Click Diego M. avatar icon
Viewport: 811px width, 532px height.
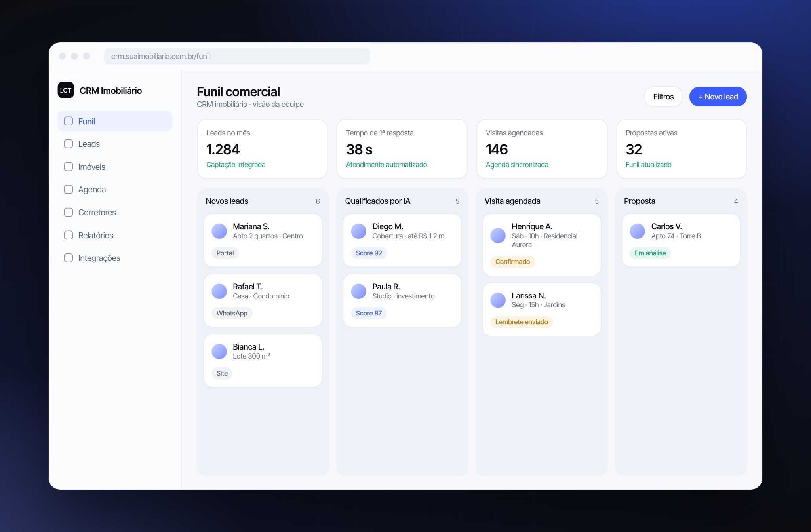(x=359, y=231)
